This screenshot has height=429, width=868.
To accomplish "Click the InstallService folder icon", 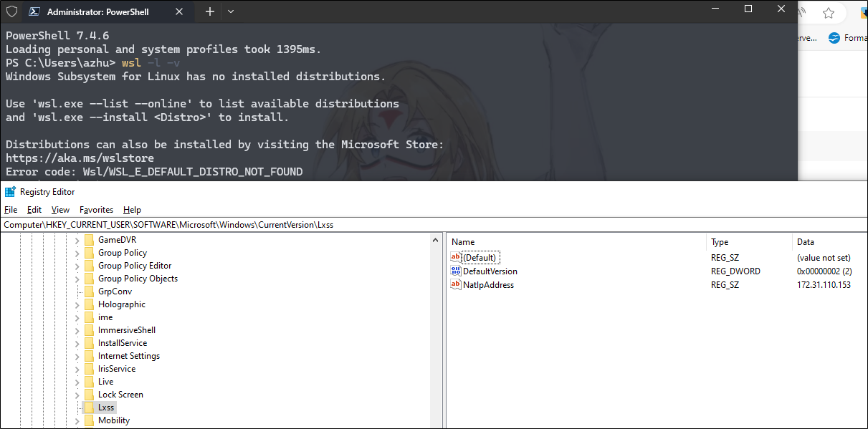I will click(89, 343).
